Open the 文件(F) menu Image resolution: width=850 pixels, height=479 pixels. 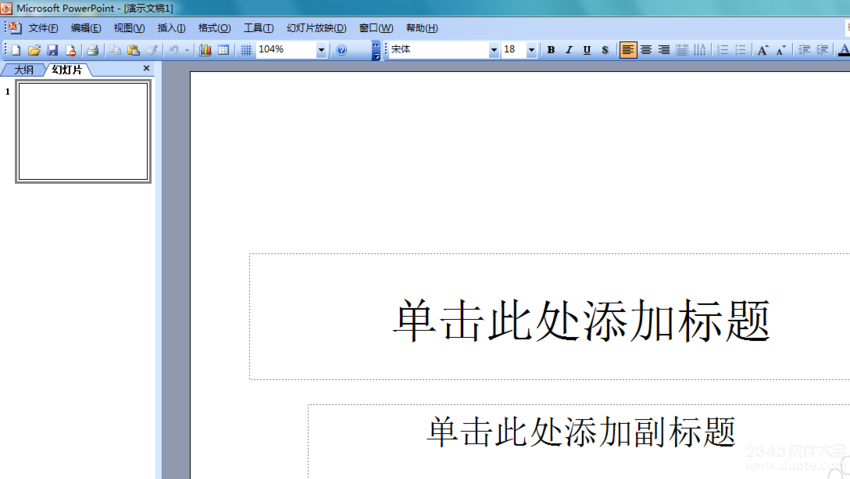tap(43, 28)
